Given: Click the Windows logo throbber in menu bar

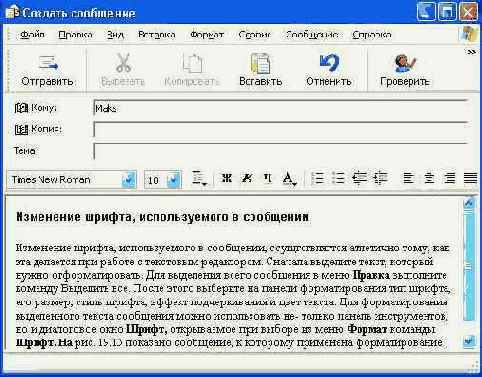Looking at the screenshot, I should pos(469,34).
